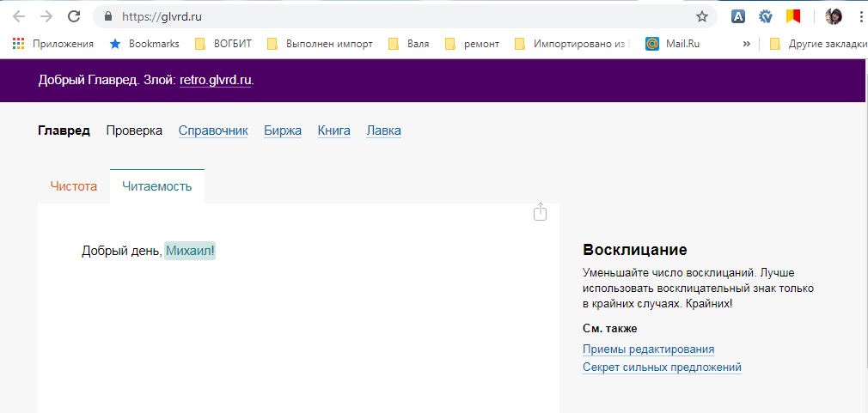Click the highlighted word 'Михаил!' in the text
The image size is (868, 413).
click(190, 251)
